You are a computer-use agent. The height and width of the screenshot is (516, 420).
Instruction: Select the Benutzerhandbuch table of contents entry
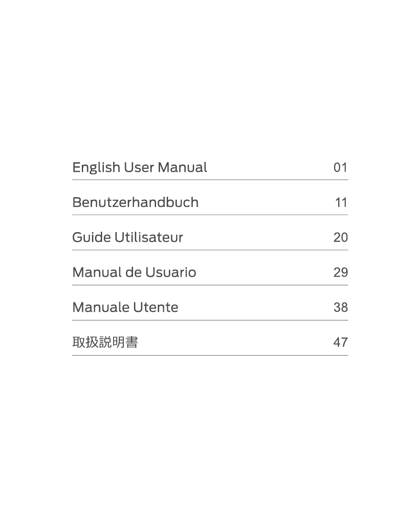[135, 203]
